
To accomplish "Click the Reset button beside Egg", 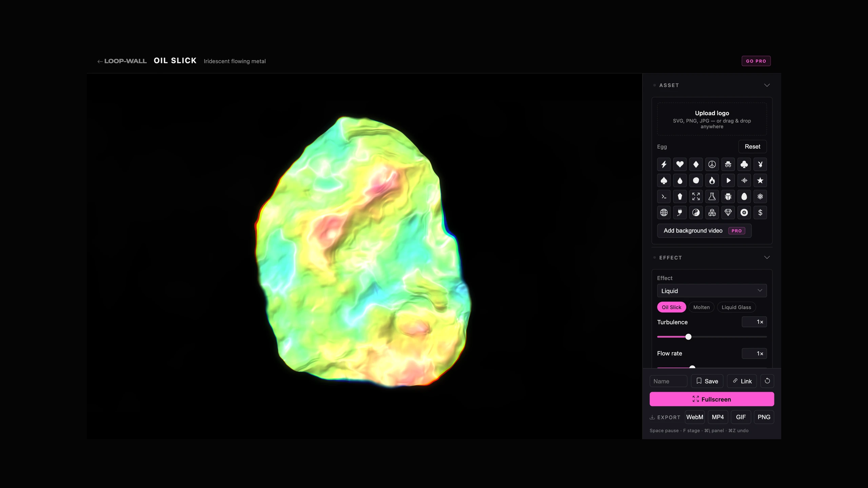I will click(752, 147).
